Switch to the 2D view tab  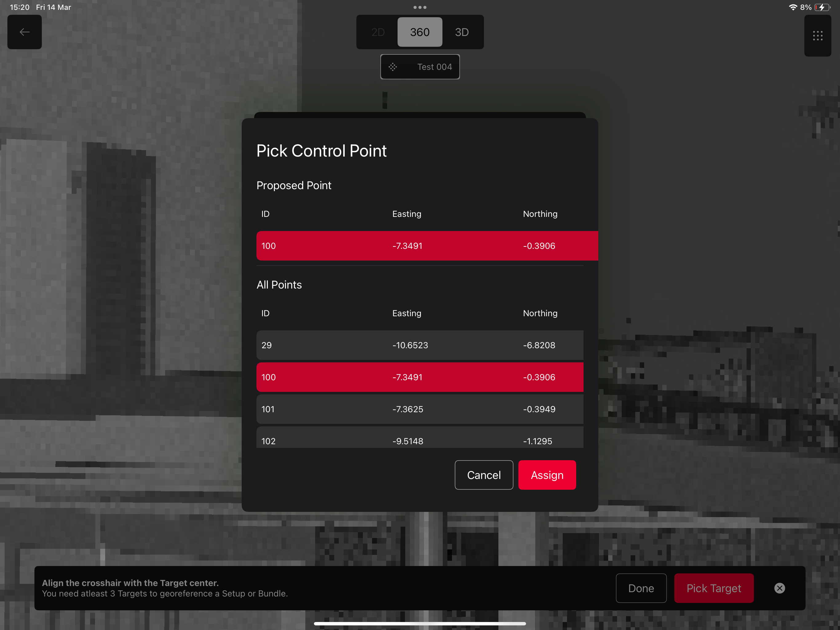point(378,32)
